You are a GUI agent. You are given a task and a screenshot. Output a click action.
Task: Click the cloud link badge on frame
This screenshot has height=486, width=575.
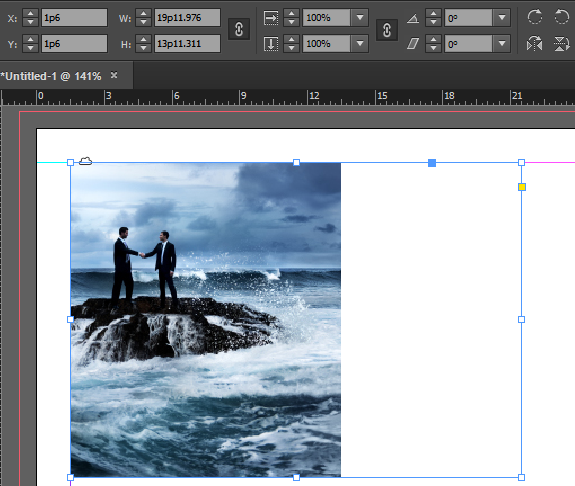[85, 161]
